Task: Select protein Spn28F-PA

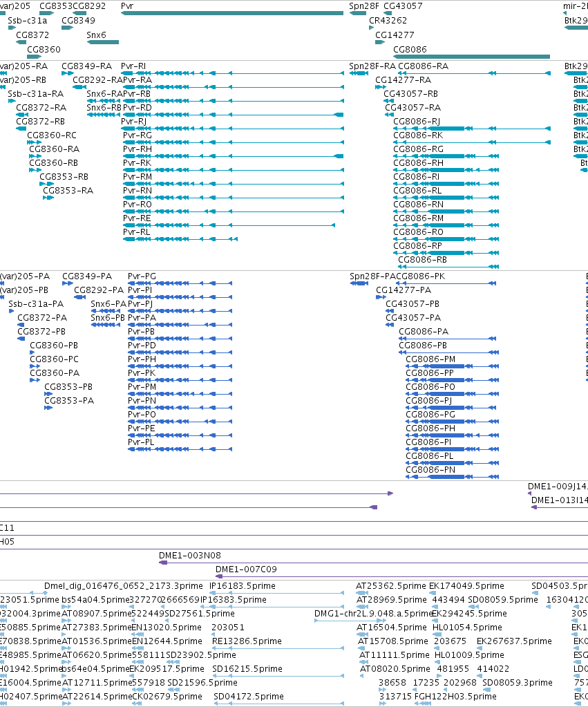Action: pos(372,276)
